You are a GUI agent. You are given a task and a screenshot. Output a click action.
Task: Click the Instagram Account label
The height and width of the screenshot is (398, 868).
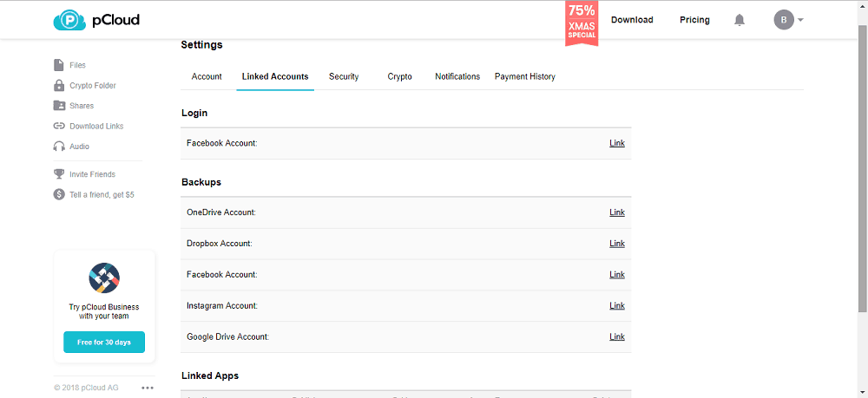(x=222, y=306)
